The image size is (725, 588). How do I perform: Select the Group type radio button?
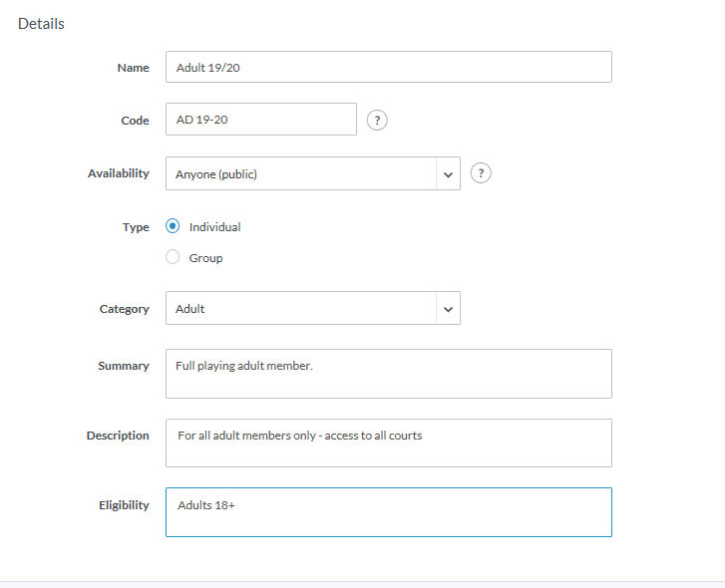coord(173,257)
